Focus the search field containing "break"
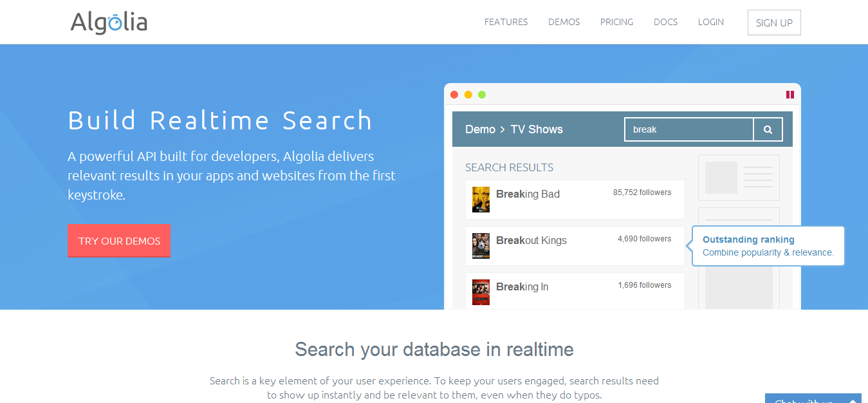The height and width of the screenshot is (403, 868). (689, 129)
